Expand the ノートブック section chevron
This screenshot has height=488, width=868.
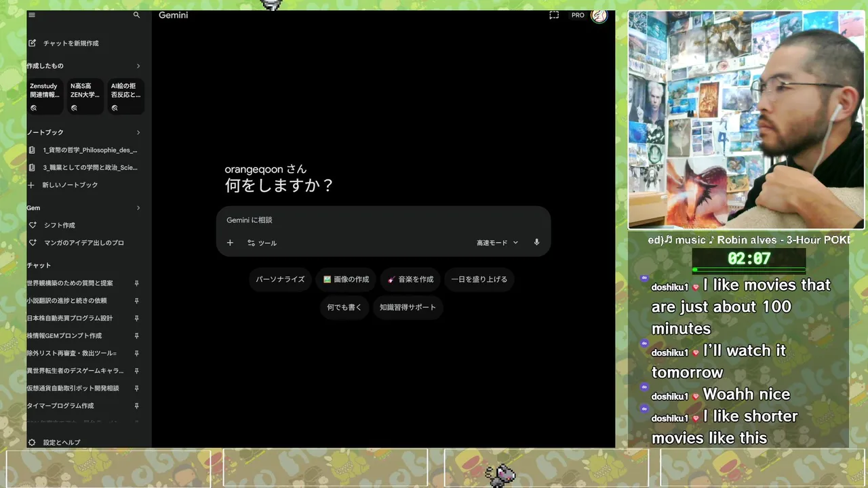pyautogui.click(x=138, y=132)
